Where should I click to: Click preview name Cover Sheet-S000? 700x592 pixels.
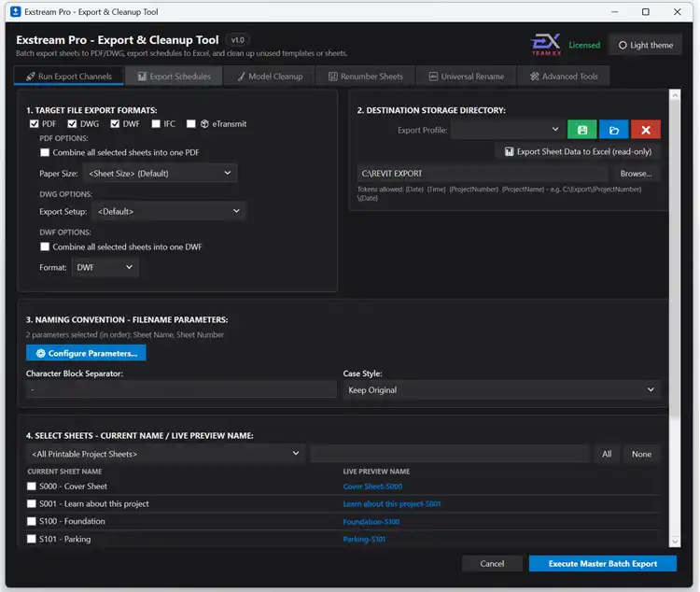coord(372,486)
